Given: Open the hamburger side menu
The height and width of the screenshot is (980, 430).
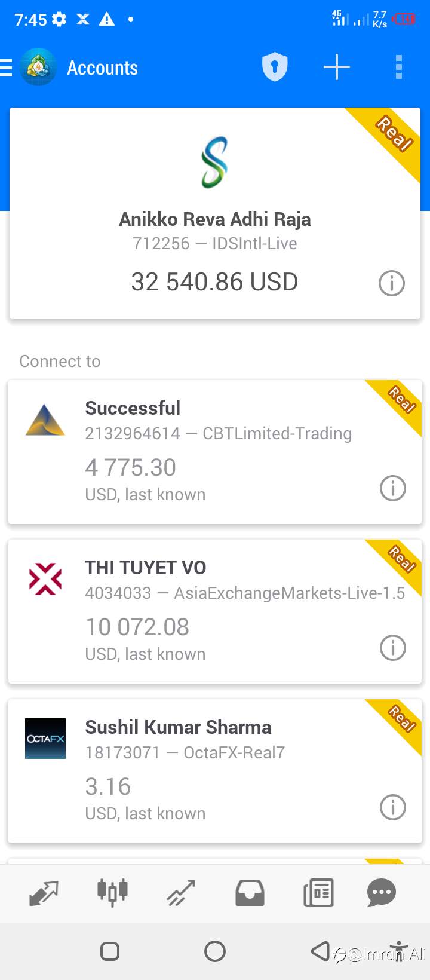Looking at the screenshot, I should tap(6, 68).
